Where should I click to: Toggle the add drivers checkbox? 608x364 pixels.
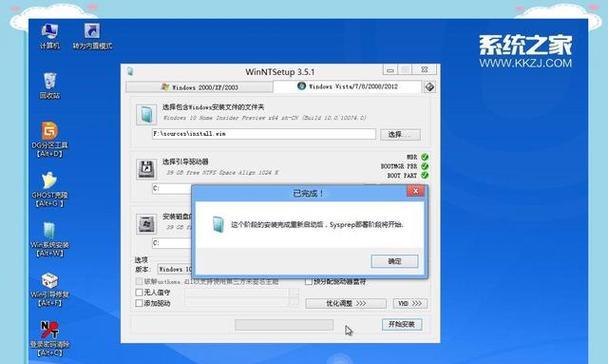139,303
